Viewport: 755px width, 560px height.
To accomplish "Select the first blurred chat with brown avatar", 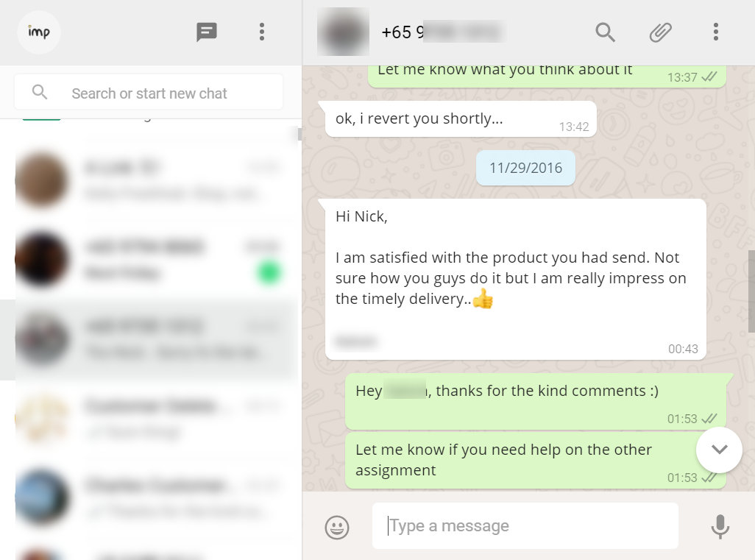I will [x=149, y=181].
